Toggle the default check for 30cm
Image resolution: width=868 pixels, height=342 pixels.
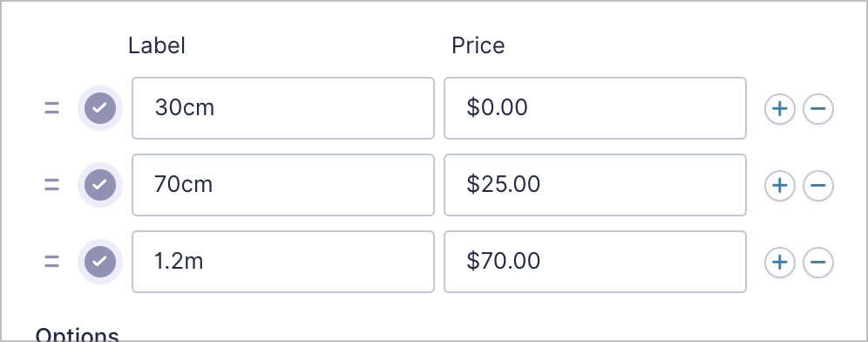pyautogui.click(x=99, y=108)
